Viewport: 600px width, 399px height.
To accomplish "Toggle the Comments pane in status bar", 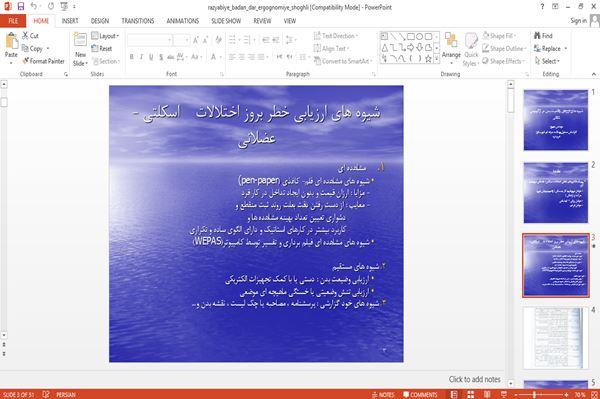I will [420, 395].
